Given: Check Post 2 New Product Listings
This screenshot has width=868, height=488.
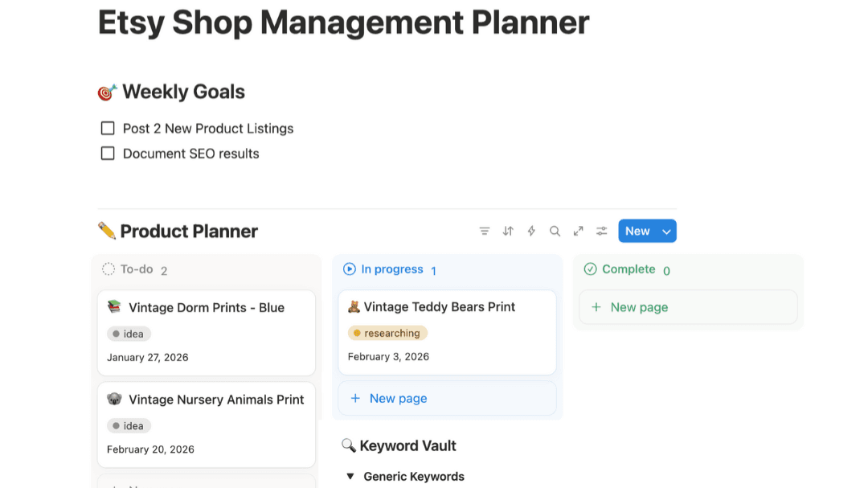Looking at the screenshot, I should (108, 129).
